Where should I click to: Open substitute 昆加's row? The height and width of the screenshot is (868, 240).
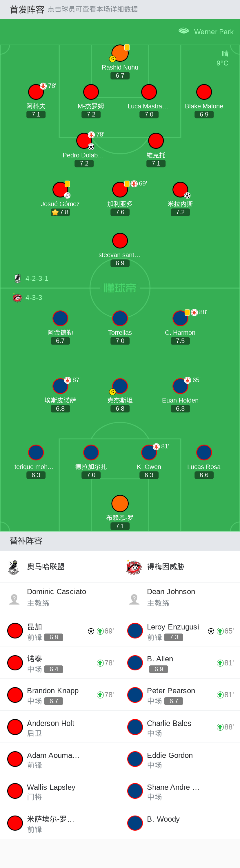60,631
